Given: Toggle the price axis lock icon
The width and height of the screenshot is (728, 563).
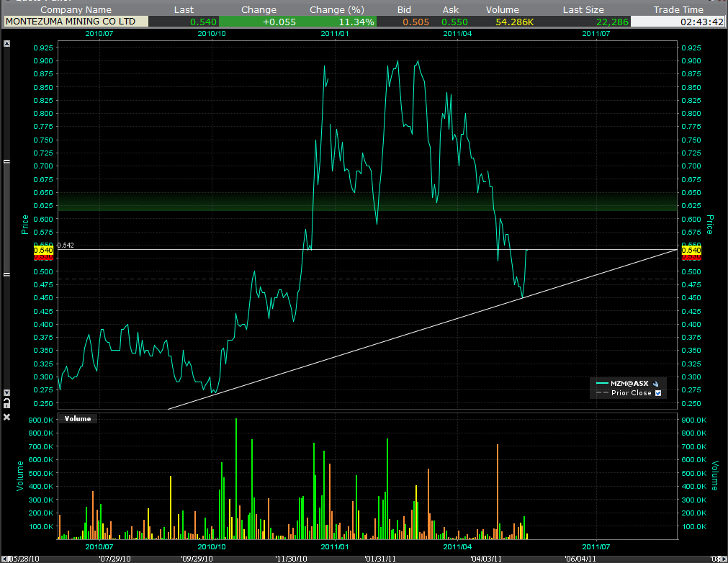Looking at the screenshot, I should (7, 404).
